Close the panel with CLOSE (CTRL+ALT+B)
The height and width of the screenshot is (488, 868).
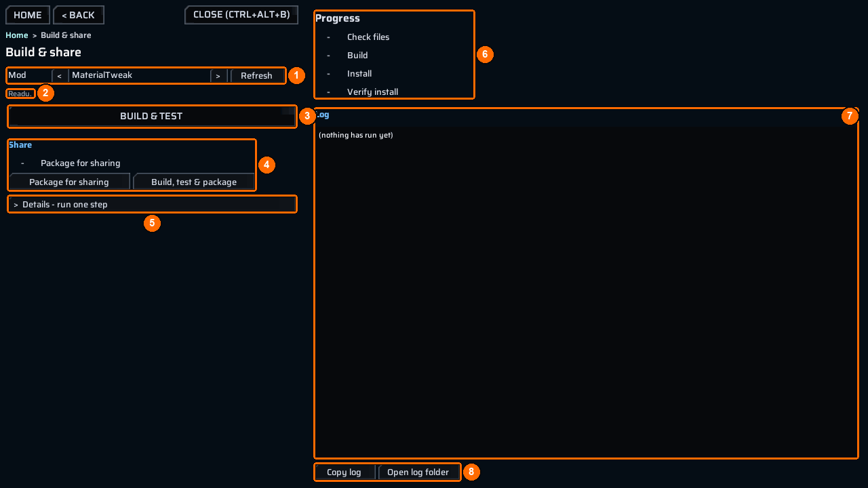click(x=241, y=15)
